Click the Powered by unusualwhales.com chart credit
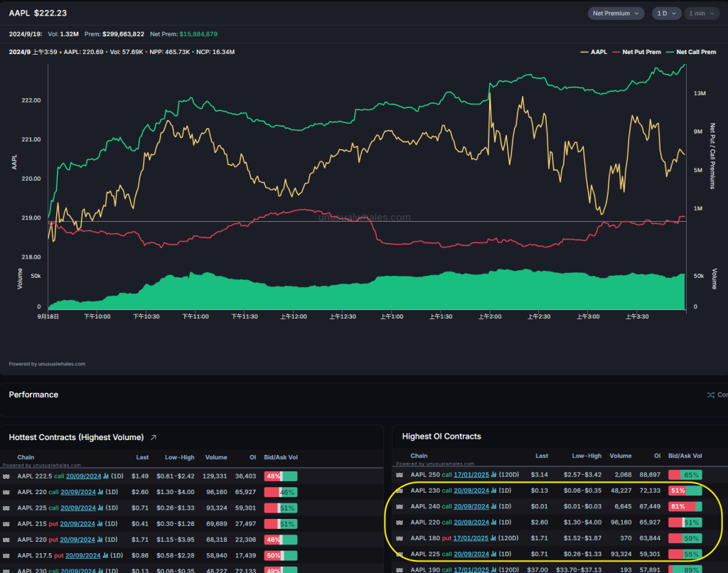This screenshot has height=573, width=728. pyautogui.click(x=47, y=364)
